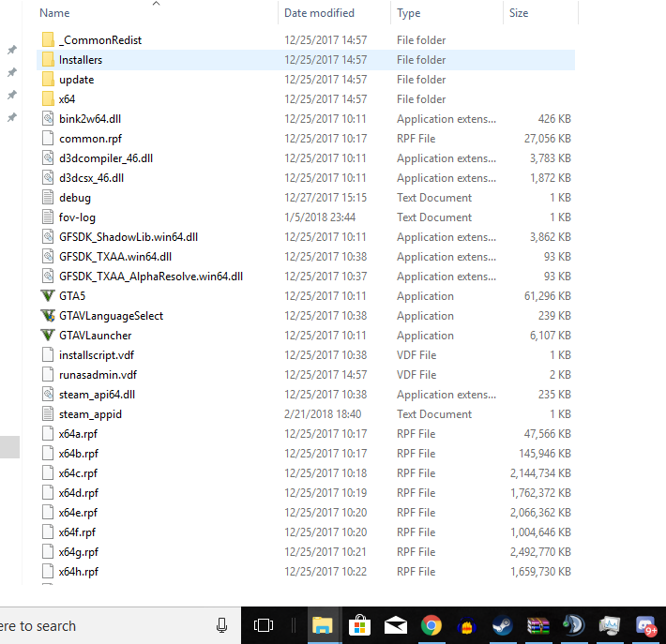
Task: Click the update folder icon
Action: (48, 80)
